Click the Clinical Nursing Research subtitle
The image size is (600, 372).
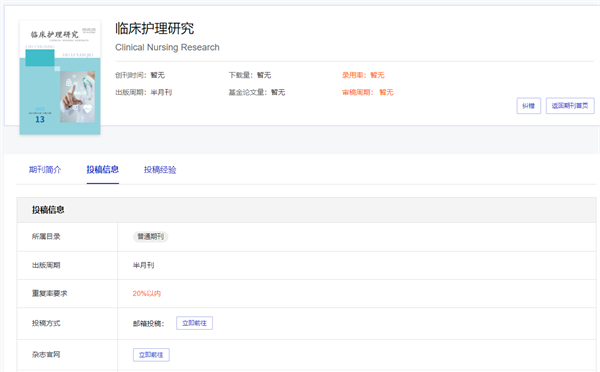pyautogui.click(x=167, y=47)
